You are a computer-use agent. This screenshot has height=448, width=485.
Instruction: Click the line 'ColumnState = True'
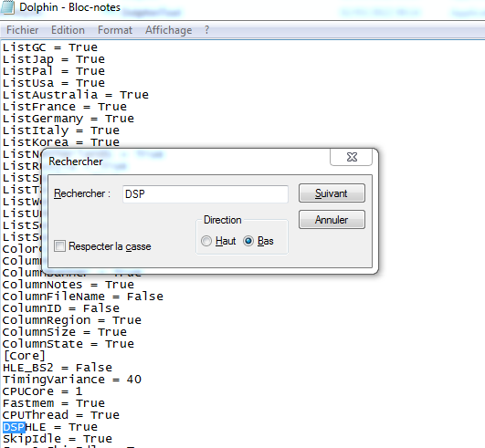(69, 344)
